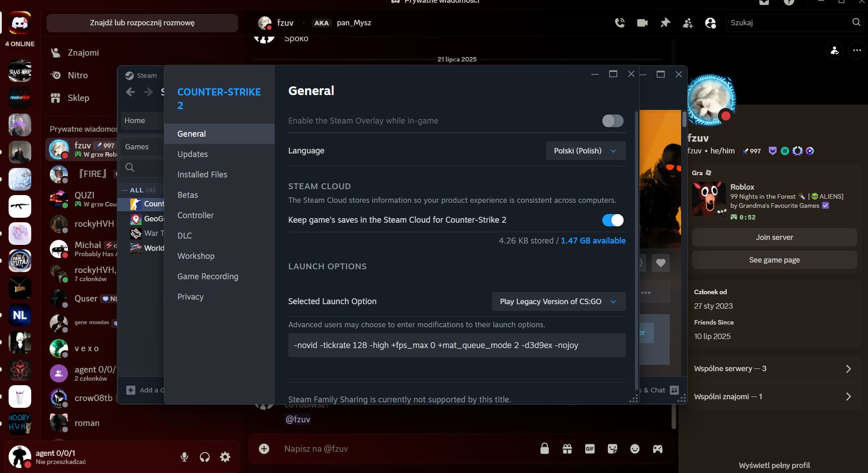This screenshot has height=473, width=868.
Task: Click the plus attachment button in chat
Action: point(264,449)
